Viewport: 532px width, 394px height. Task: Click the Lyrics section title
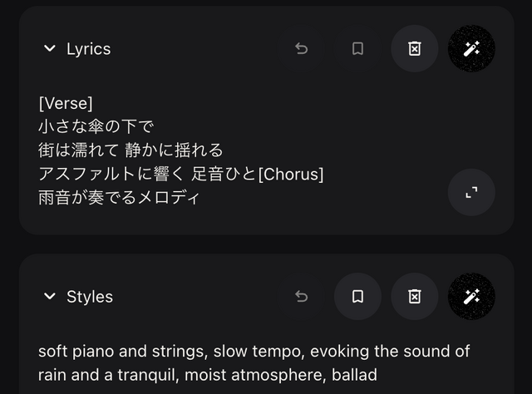(x=88, y=49)
